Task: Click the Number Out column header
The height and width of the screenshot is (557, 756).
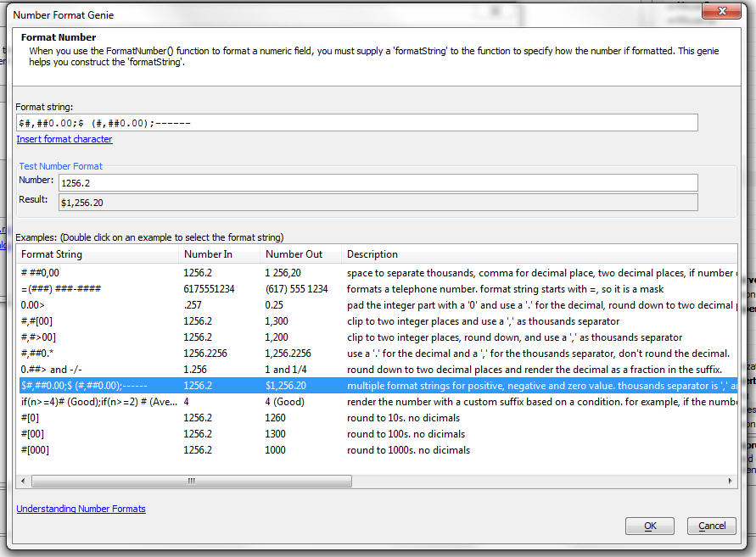Action: pyautogui.click(x=301, y=254)
